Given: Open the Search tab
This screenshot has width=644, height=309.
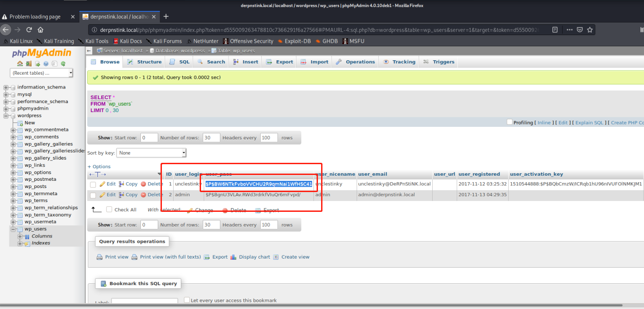Looking at the screenshot, I should pos(211,62).
